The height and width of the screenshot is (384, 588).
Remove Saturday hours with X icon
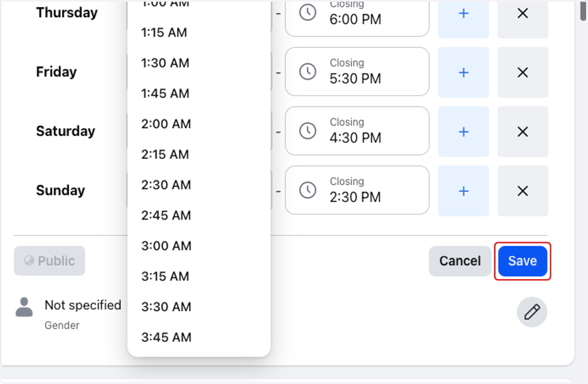click(522, 132)
